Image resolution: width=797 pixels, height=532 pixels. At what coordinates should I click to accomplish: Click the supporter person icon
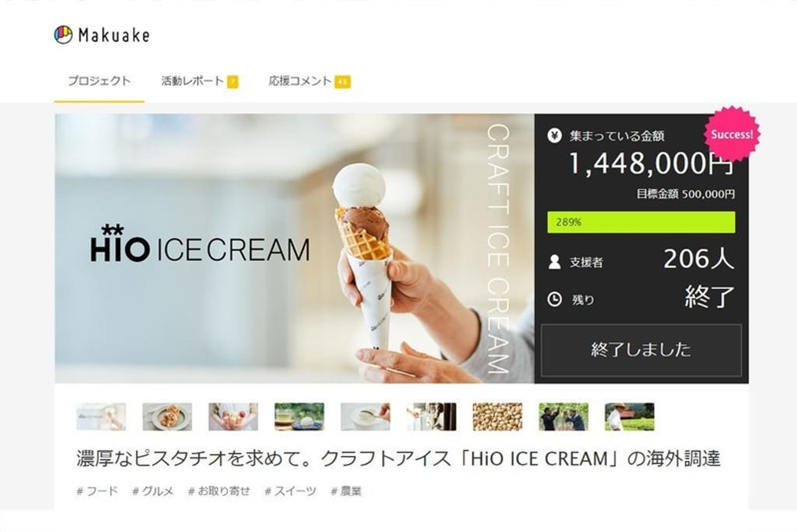coord(554,262)
